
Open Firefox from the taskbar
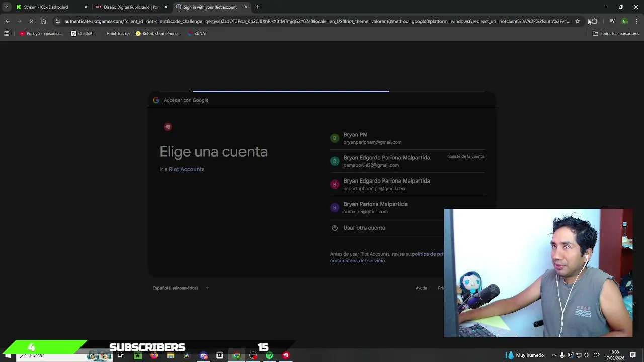154,356
